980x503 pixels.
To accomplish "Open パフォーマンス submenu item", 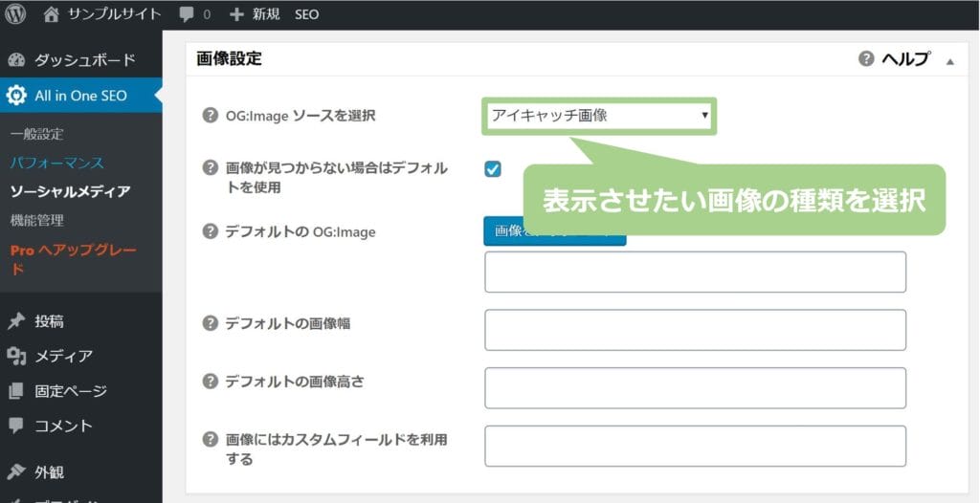I will [56, 164].
